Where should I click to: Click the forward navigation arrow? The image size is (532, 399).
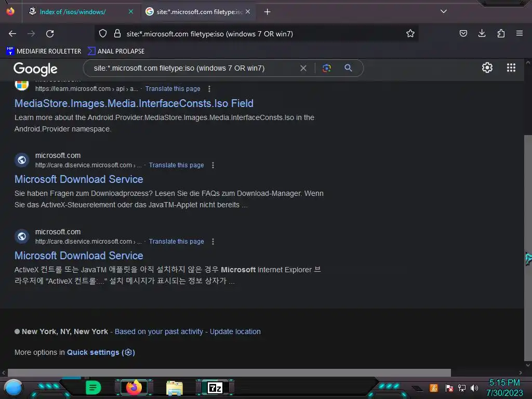[31, 34]
